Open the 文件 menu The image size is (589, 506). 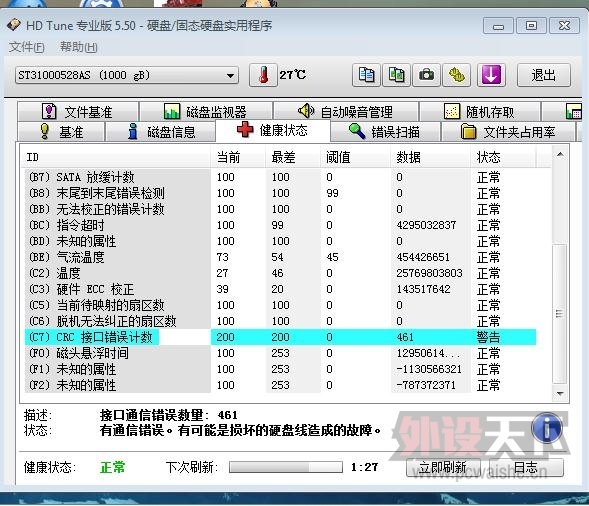pos(27,47)
